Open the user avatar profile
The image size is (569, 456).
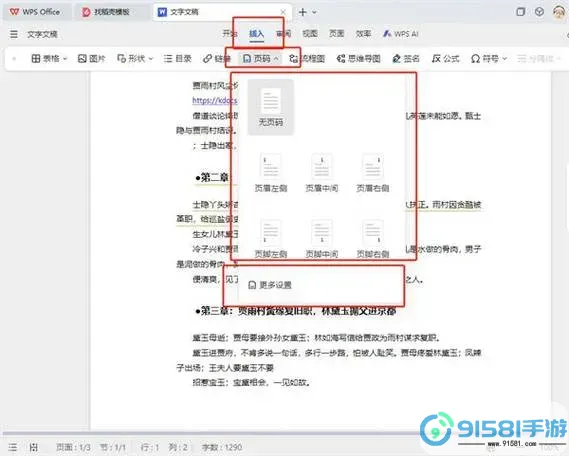pos(559,12)
